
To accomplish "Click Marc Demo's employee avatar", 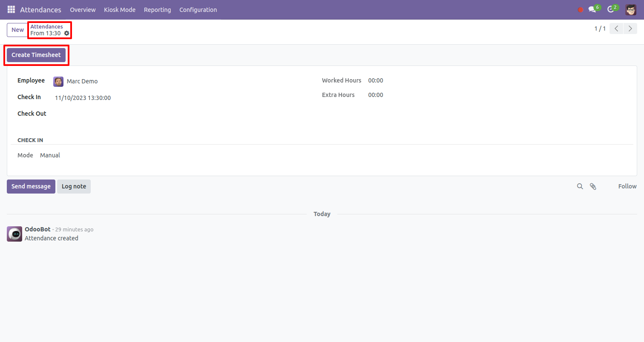I will click(x=58, y=81).
